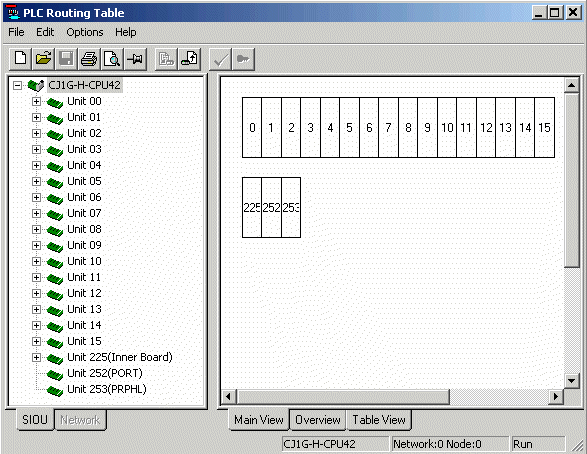Click slot 15 in the unit diagram
This screenshot has height=454, width=587.
tap(545, 128)
